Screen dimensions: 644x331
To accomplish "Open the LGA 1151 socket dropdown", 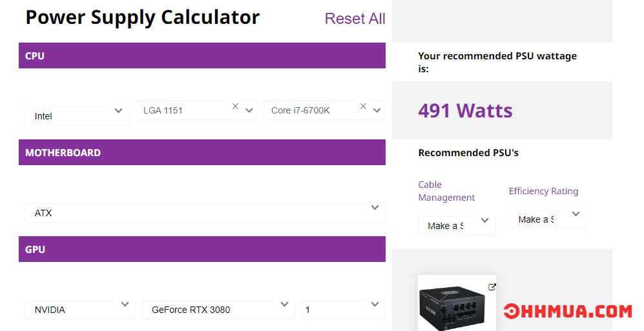I will tap(197, 110).
